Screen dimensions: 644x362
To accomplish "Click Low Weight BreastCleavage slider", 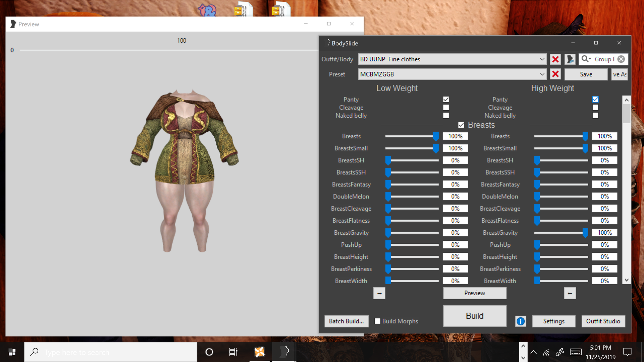I will (x=412, y=208).
